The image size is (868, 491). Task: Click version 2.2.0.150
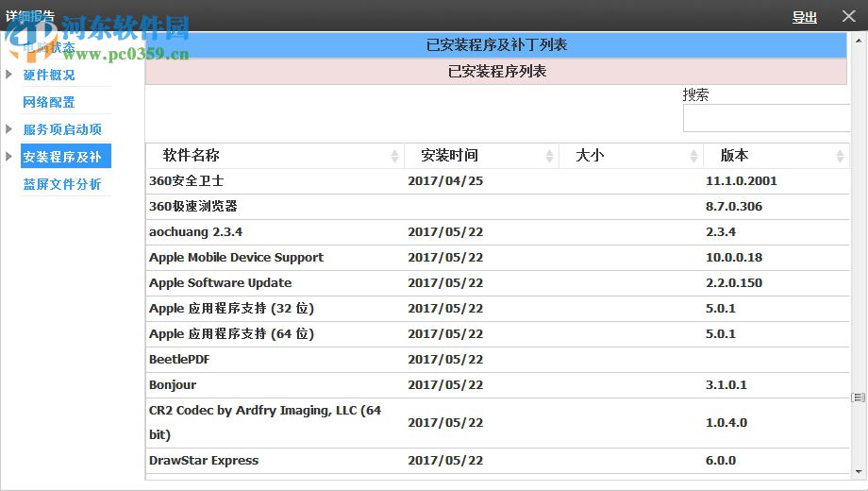pyautogui.click(x=733, y=283)
